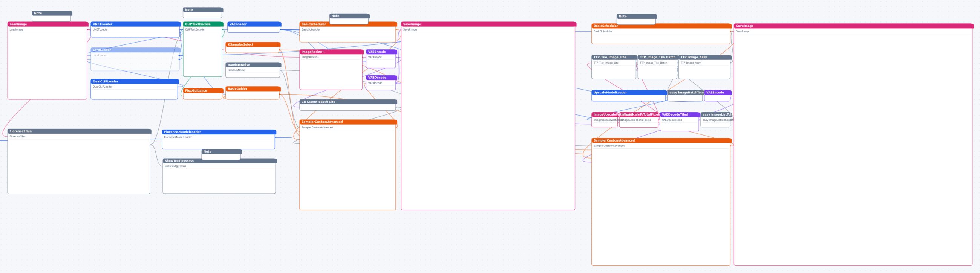The image size is (980, 273).
Task: Click the Florence2Run node title
Action: tap(21, 131)
